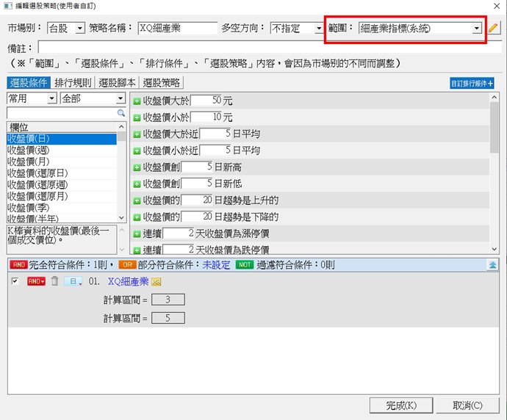Click the 自訂排行條件+ button
The height and width of the screenshot is (420, 507).
click(x=472, y=84)
